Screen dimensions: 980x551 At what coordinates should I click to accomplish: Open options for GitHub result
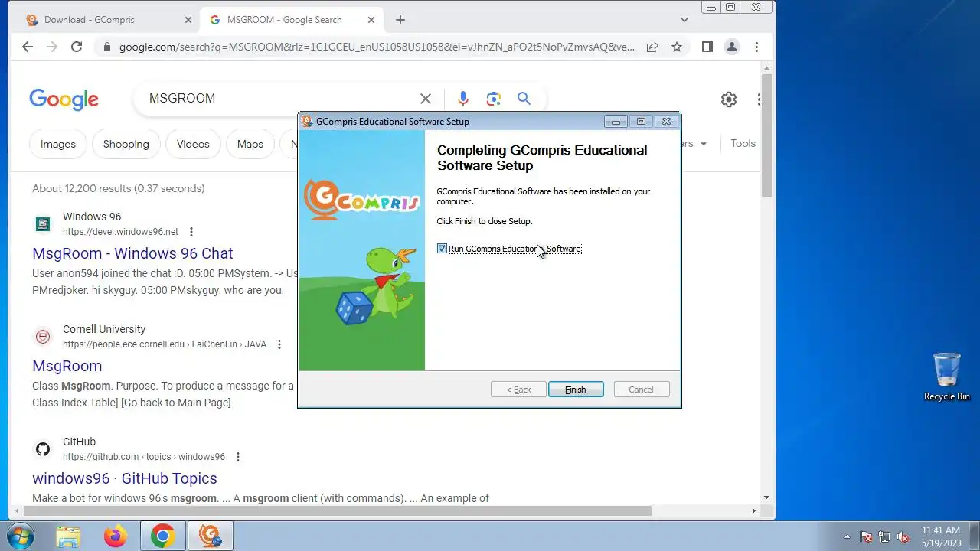(x=238, y=457)
